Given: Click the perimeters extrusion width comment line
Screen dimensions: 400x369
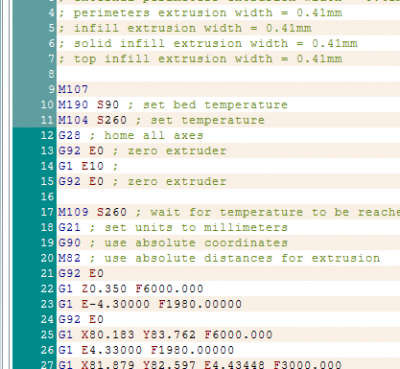Looking at the screenshot, I should [200, 13].
